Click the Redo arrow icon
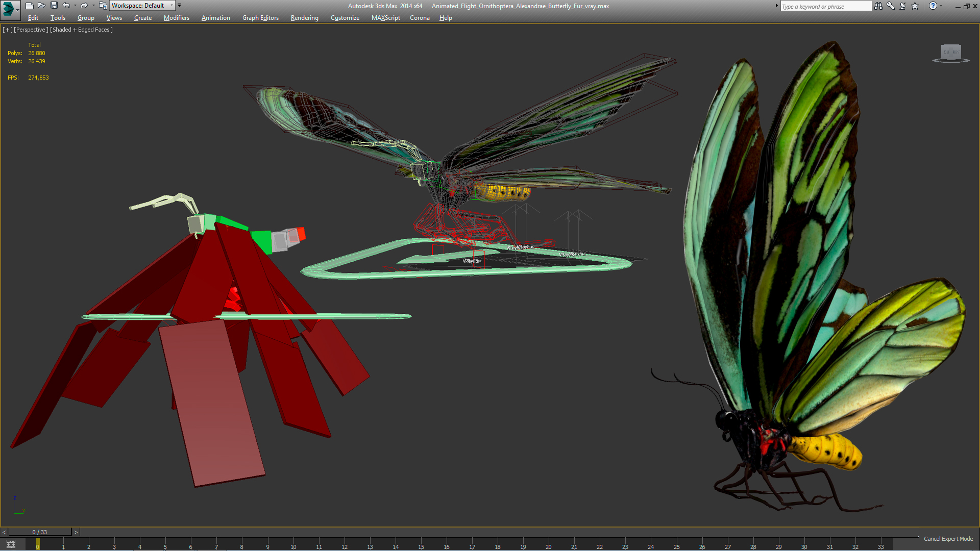The width and height of the screenshot is (980, 551). tap(84, 6)
